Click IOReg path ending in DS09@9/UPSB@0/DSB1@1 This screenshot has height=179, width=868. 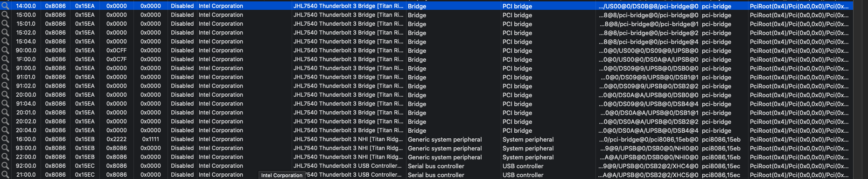click(x=649, y=77)
